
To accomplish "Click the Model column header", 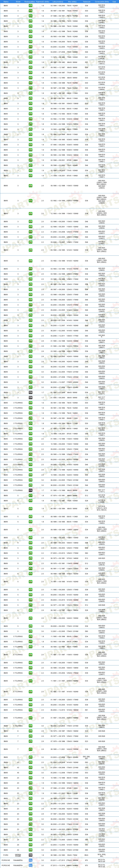I will (18, 2).
